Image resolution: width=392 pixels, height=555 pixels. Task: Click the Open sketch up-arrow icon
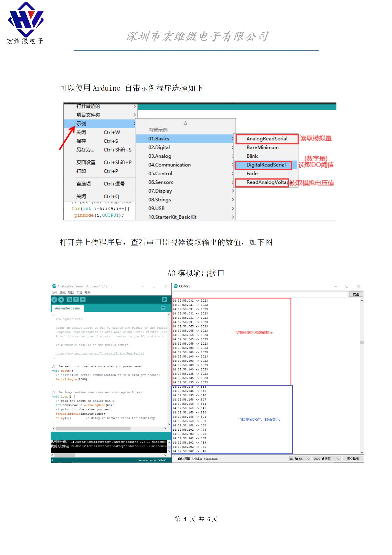(76, 300)
